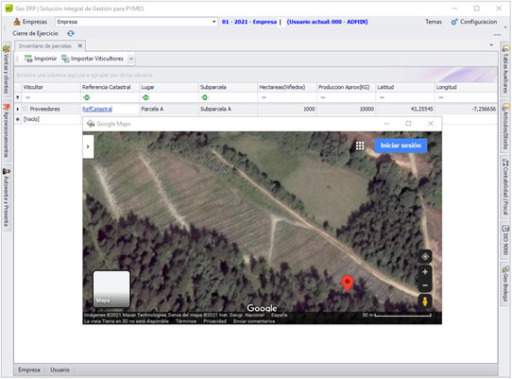
Task: Click the Street View pegman icon
Action: click(425, 301)
